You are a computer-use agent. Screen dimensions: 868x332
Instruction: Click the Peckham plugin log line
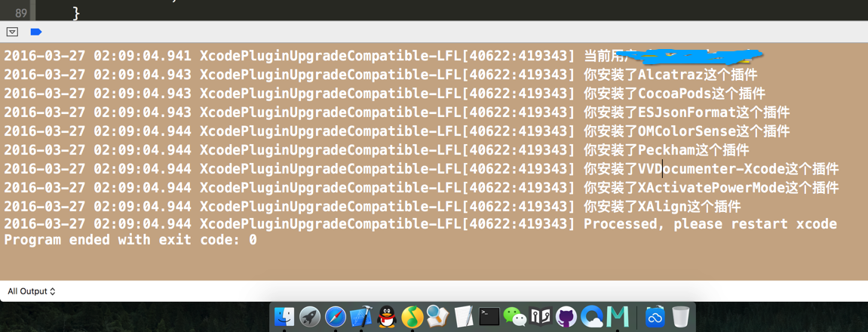coord(377,149)
